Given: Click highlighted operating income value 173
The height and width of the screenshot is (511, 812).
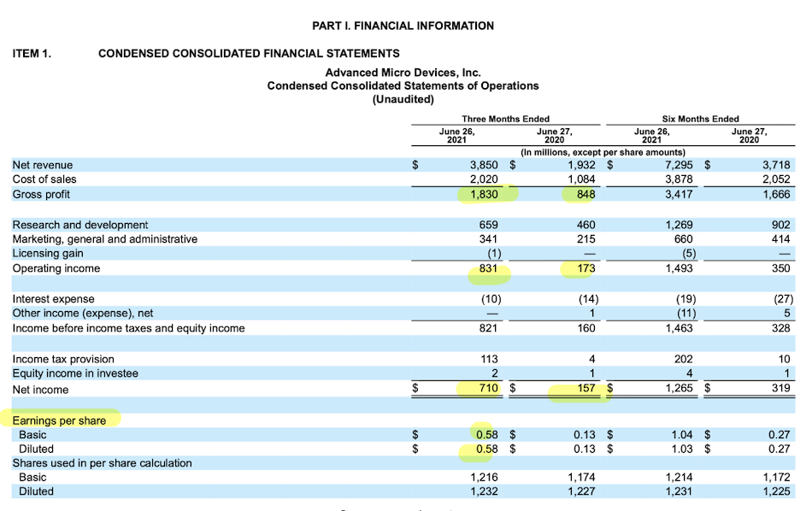Looking at the screenshot, I should pyautogui.click(x=586, y=268).
